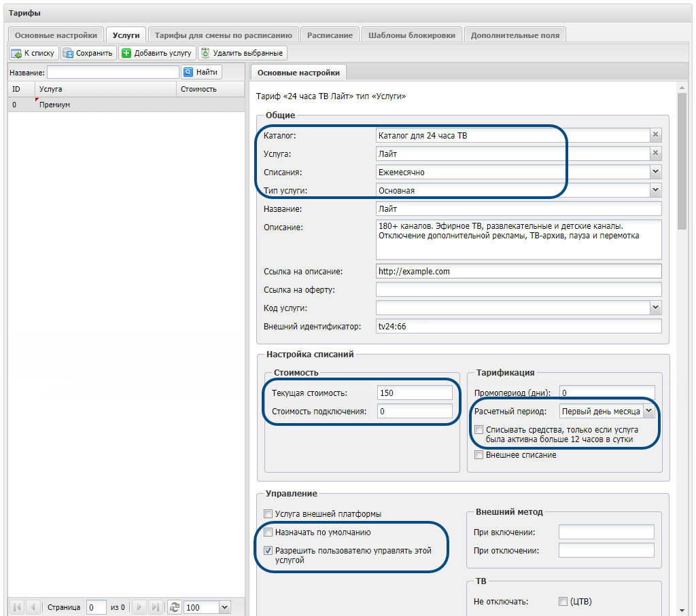Click the Ссылка на оферту field
This screenshot has height=616, width=696.
519,289
